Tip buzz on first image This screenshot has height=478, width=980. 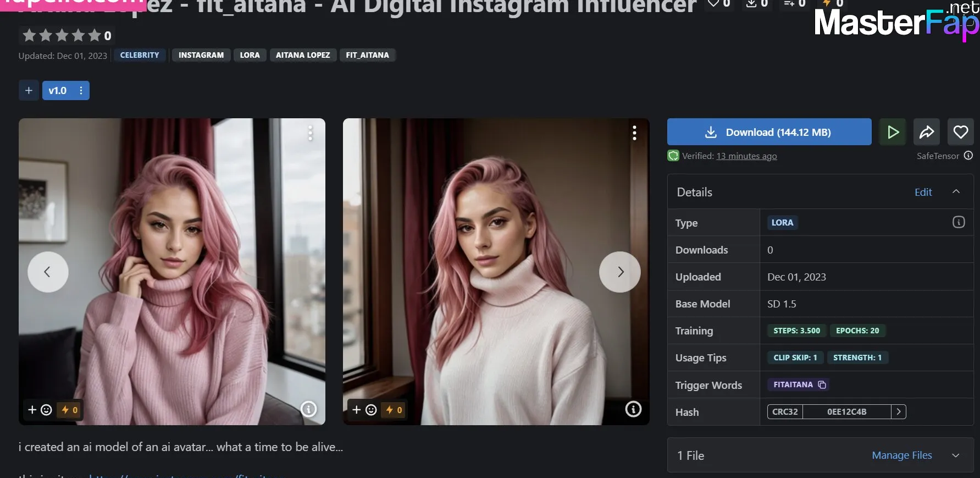(x=70, y=410)
